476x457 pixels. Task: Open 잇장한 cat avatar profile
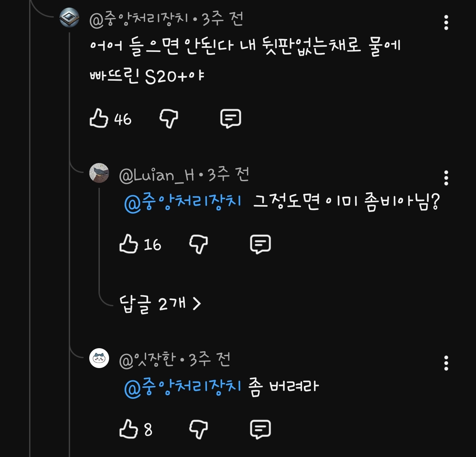pos(99,358)
